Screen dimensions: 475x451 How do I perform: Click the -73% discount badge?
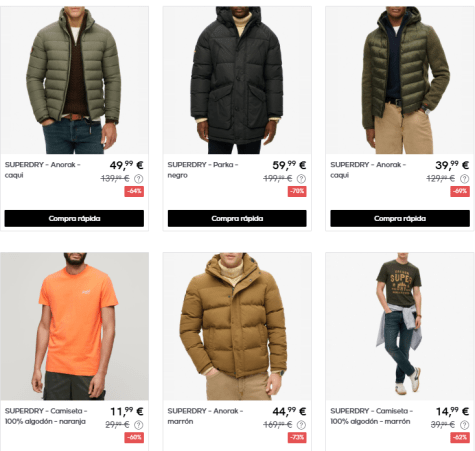point(297,437)
